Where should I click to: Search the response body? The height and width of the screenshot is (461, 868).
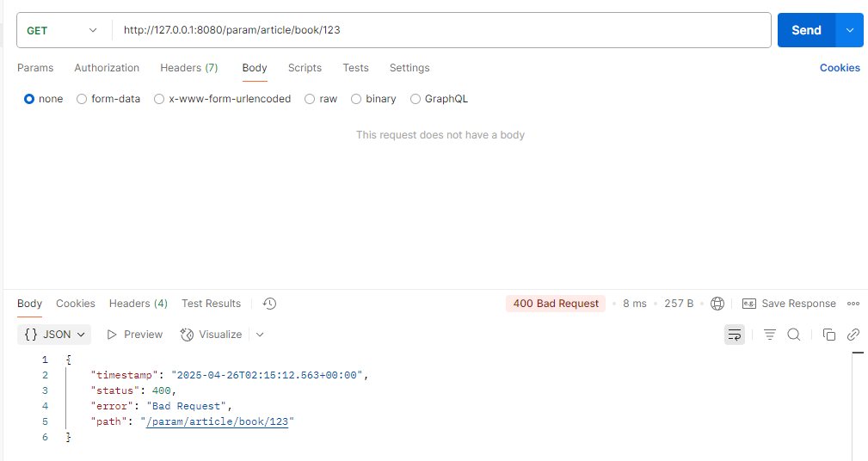(794, 335)
